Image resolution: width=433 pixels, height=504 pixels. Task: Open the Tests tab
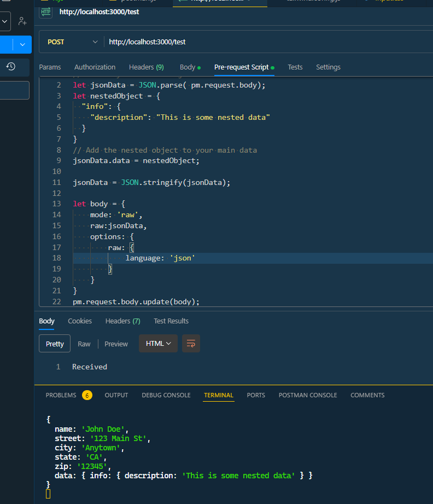click(x=295, y=67)
